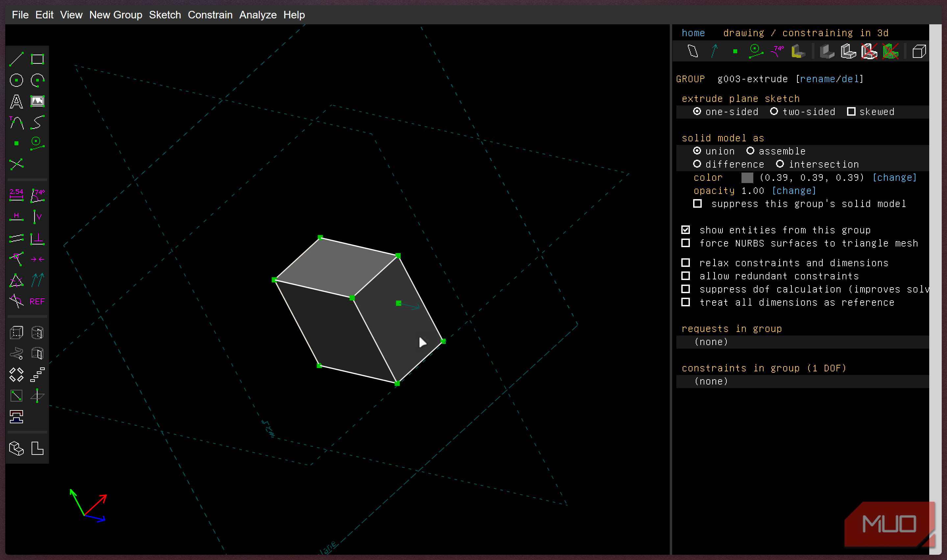Toggle faces visibility icon in browser header
The height and width of the screenshot is (560, 947).
coord(798,51)
